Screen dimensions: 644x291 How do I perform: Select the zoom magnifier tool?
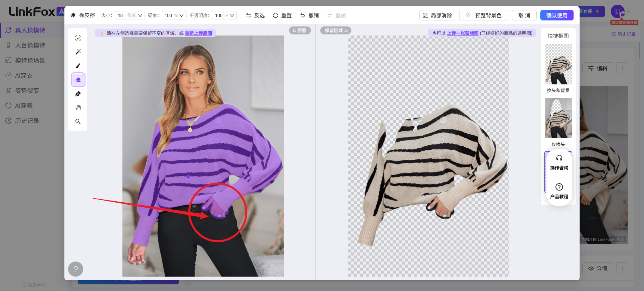click(78, 122)
